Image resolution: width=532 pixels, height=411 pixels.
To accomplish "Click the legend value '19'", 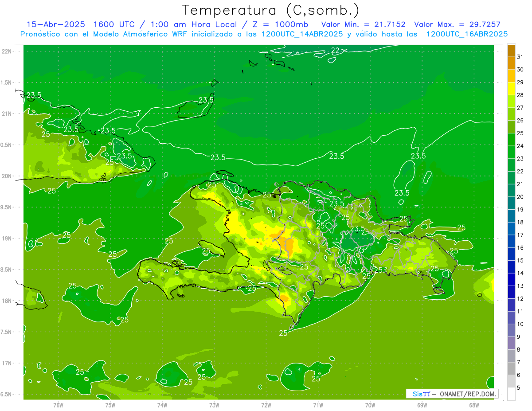I will (520, 210).
